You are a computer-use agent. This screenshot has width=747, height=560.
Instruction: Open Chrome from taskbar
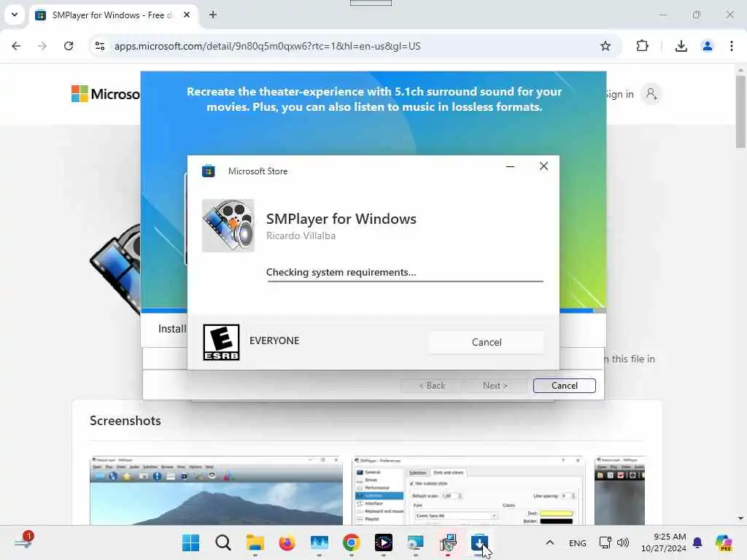click(351, 542)
